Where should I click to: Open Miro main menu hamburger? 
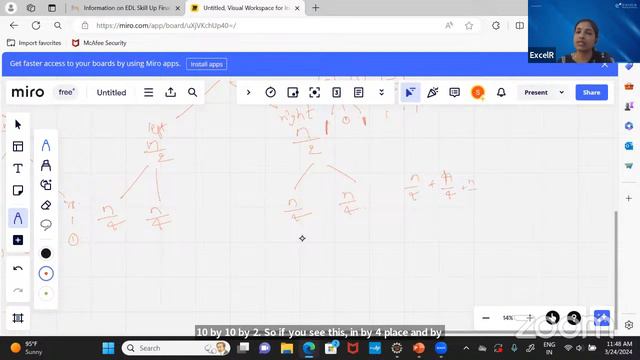[x=149, y=93]
